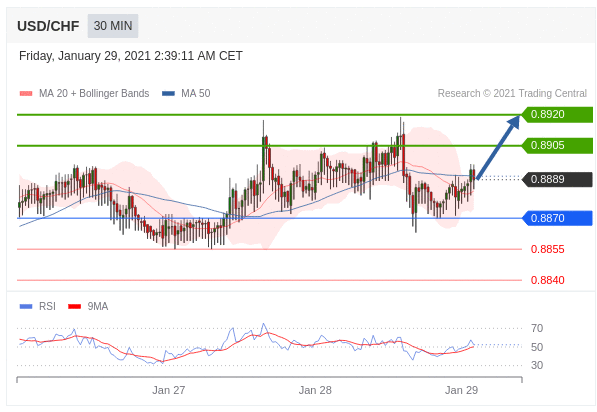Viewport: 597px width, 412px height.
Task: Click the MA 20 Bollinger Bands legend swatch
Action: click(x=26, y=93)
